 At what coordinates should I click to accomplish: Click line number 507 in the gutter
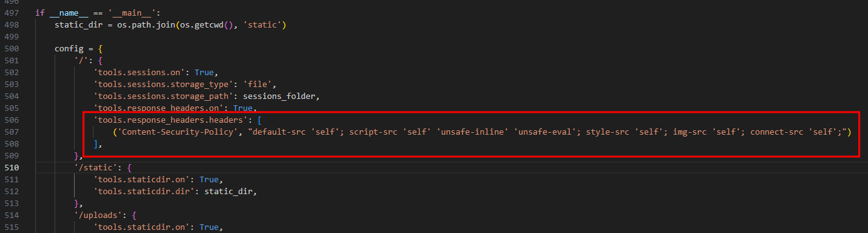pyautogui.click(x=13, y=132)
